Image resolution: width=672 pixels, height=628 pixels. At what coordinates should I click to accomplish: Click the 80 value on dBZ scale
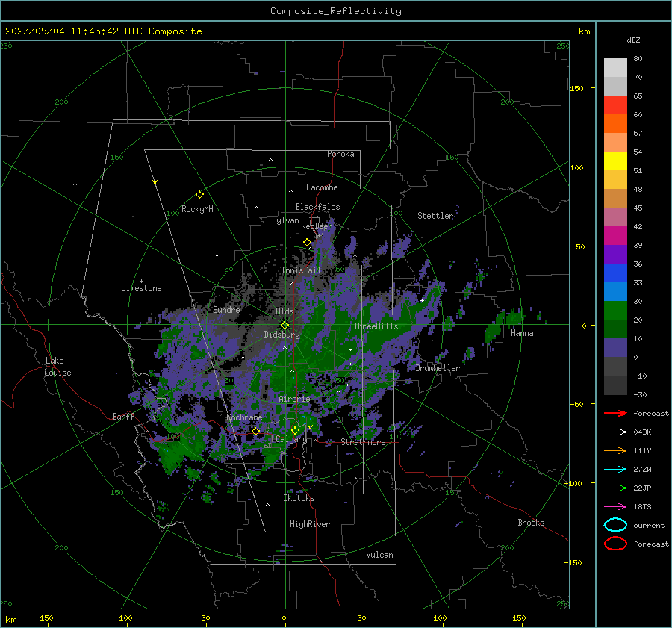(638, 59)
